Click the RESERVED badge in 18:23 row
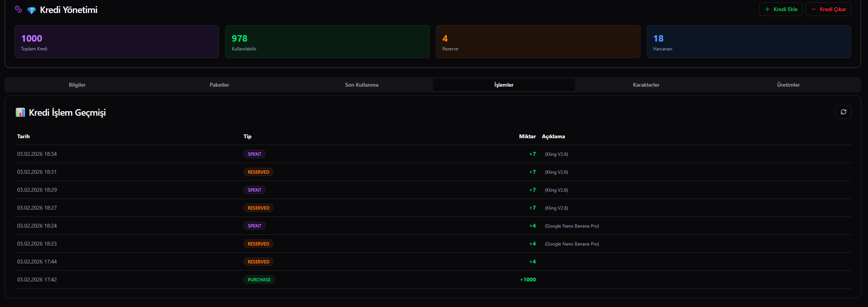868x307 pixels. (258, 244)
